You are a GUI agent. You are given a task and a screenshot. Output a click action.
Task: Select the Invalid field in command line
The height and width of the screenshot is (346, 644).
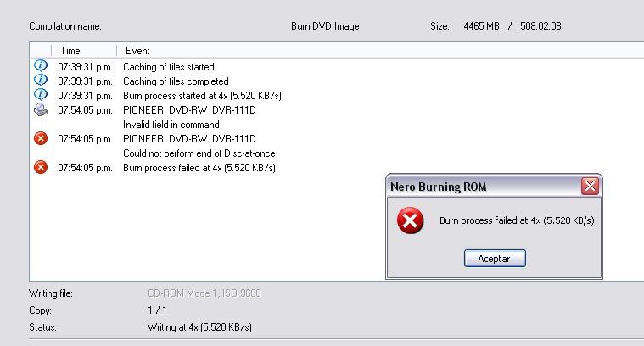click(x=171, y=125)
